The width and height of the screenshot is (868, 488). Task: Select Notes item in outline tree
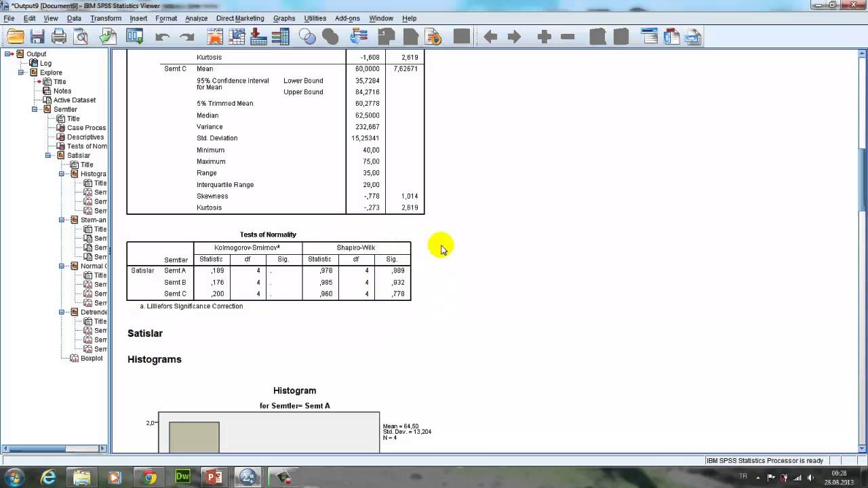[x=62, y=91]
